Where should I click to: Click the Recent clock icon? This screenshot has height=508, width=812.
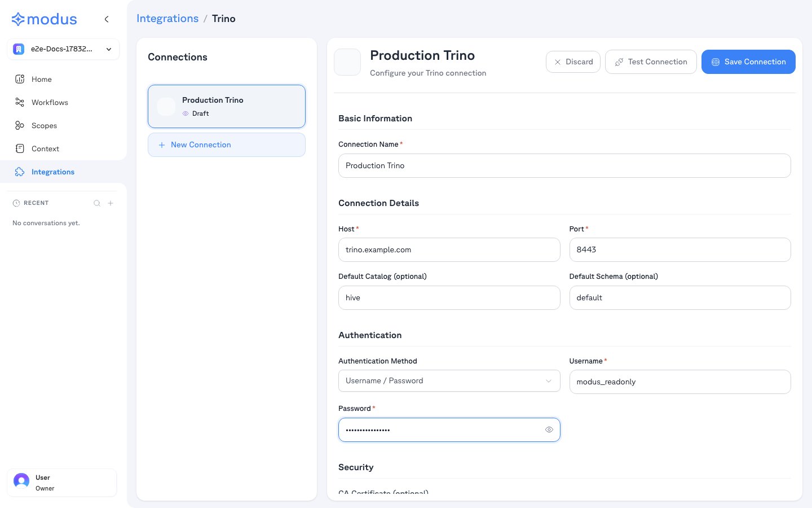point(16,203)
